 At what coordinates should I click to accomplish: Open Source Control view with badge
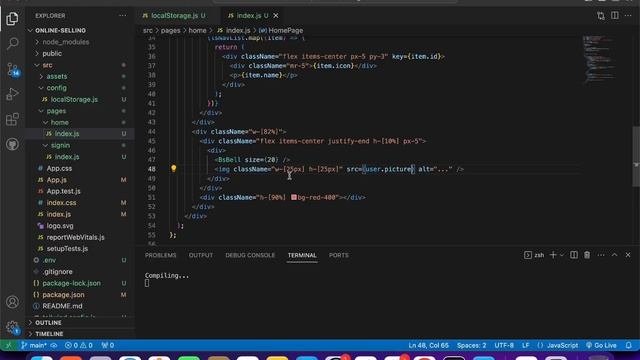(x=12, y=69)
